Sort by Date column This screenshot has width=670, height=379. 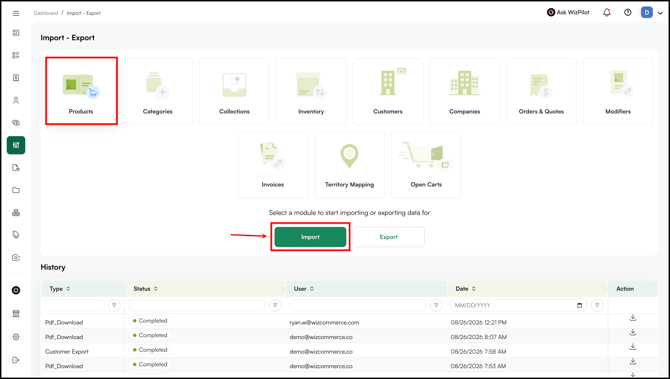(x=473, y=289)
